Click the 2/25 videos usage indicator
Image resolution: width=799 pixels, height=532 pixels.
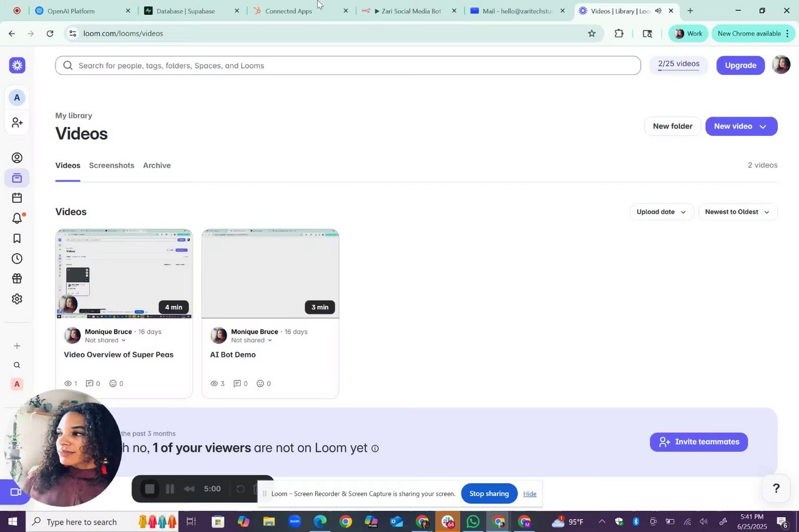point(679,65)
